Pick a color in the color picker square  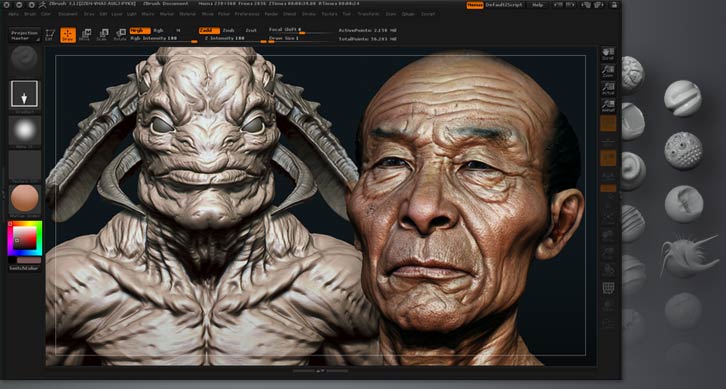[x=25, y=238]
